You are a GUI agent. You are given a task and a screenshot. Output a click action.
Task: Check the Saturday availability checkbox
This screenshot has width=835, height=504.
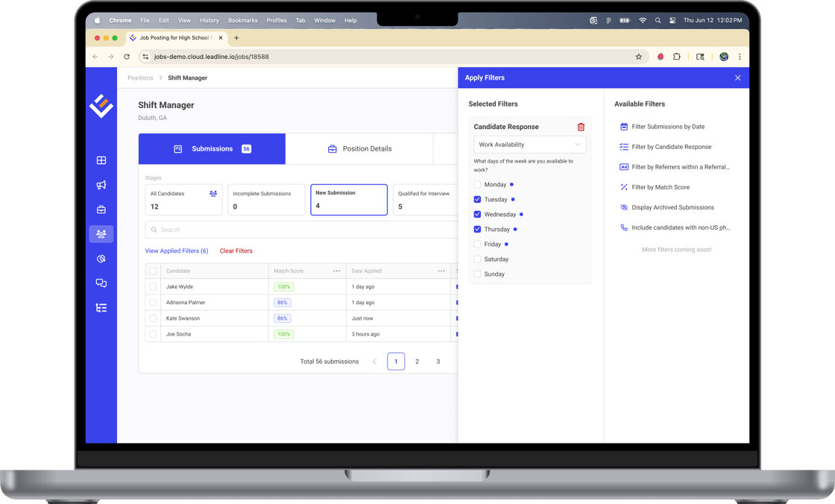(x=477, y=259)
